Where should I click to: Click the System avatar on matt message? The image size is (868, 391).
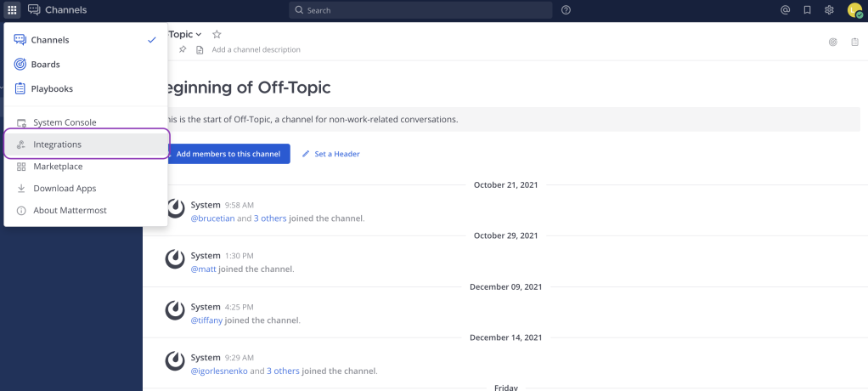pyautogui.click(x=175, y=259)
